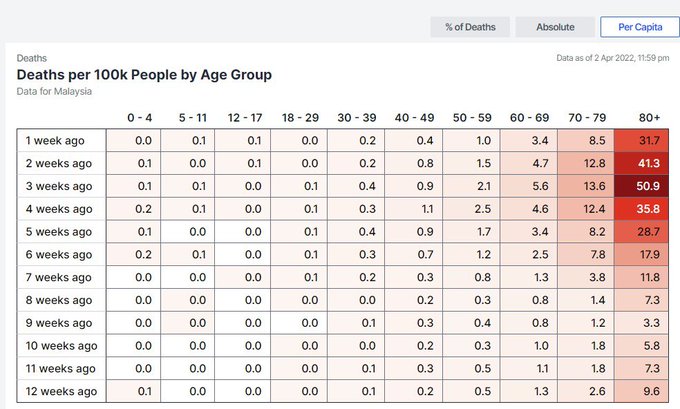The width and height of the screenshot is (680, 409).
Task: Select the "1 week ago" row label
Action: (56, 141)
